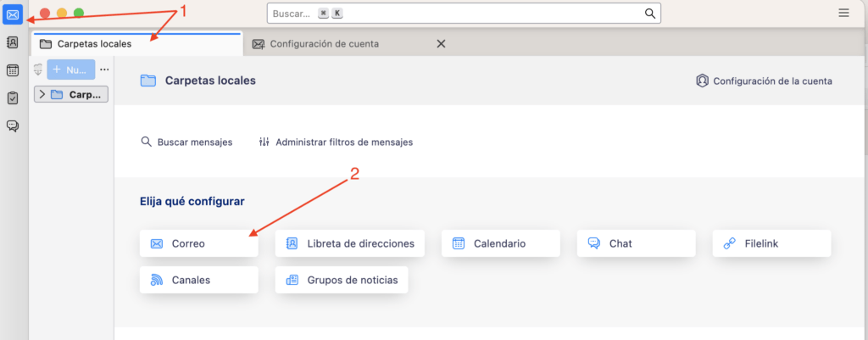Open Configuración de la cuenta link
This screenshot has width=868, height=340.
tap(764, 81)
